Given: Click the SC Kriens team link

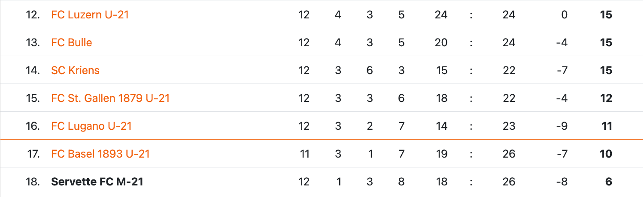Looking at the screenshot, I should (x=75, y=70).
